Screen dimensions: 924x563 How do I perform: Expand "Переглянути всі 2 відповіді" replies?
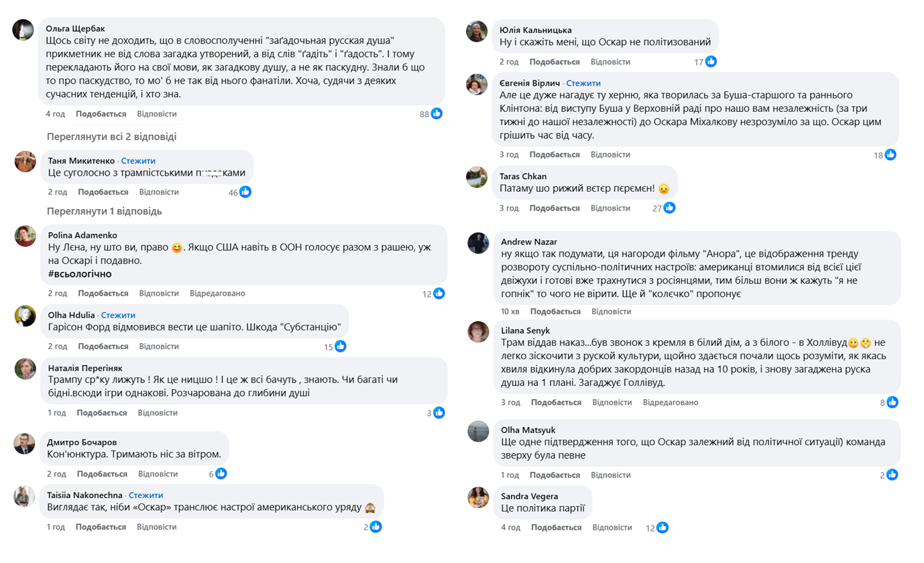coord(111,137)
